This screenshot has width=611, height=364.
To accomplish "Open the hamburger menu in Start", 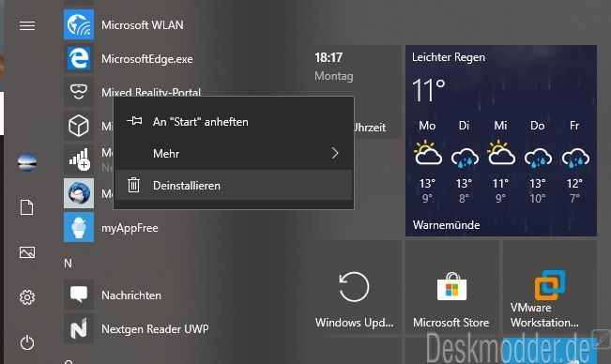I will click(27, 25).
